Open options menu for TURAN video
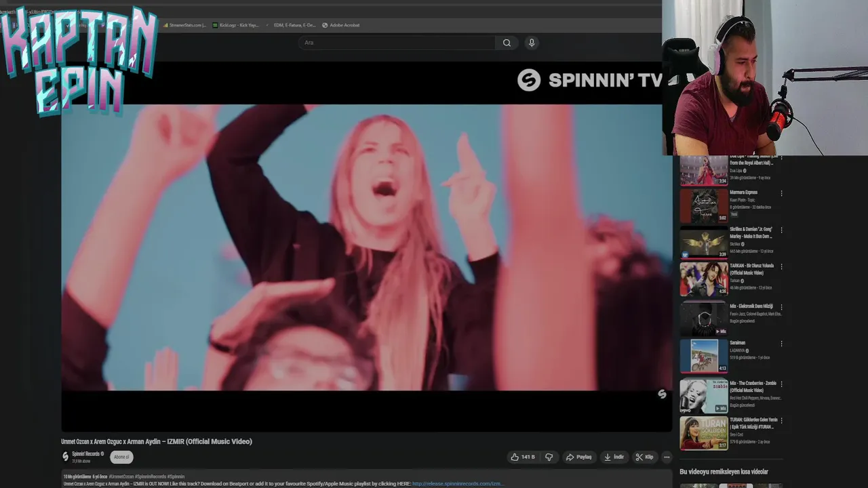 click(781, 421)
